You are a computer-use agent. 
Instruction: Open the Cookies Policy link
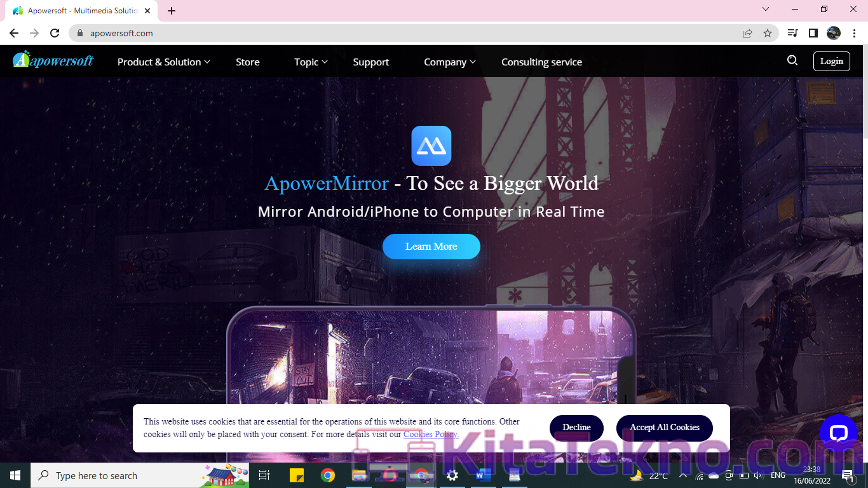click(431, 435)
